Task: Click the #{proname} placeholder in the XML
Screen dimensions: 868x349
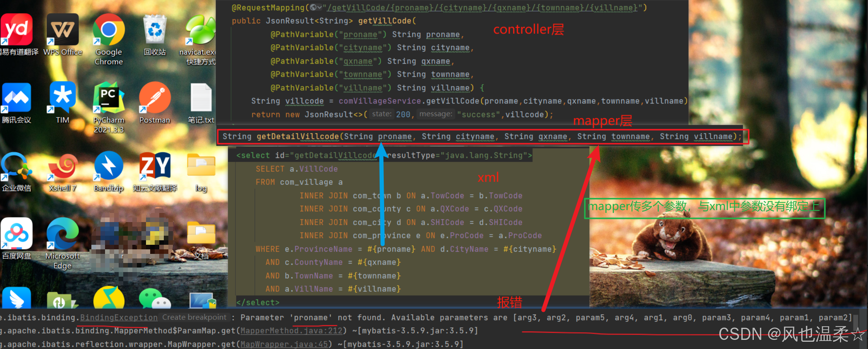Action: click(x=391, y=249)
